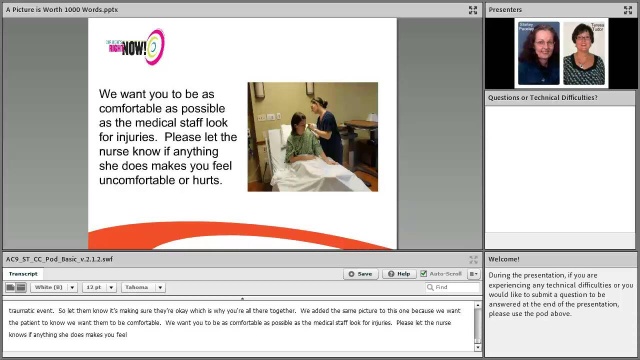Click the magnifier icon in Find box
Viewport: 640px width, 360px height.
tap(430, 287)
